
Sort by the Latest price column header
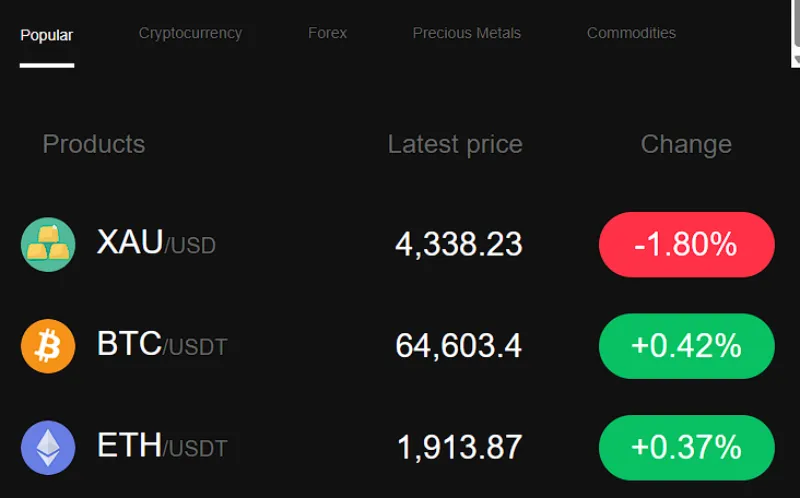(455, 144)
